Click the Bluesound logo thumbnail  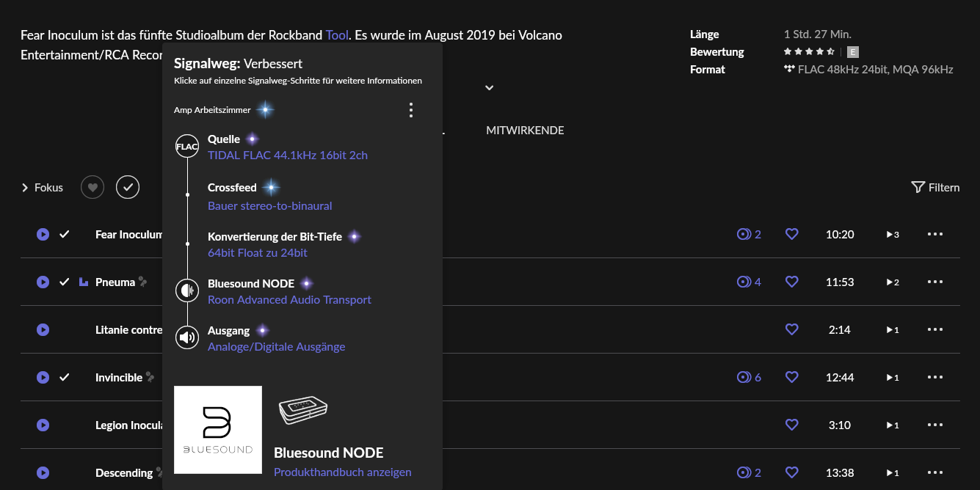218,430
